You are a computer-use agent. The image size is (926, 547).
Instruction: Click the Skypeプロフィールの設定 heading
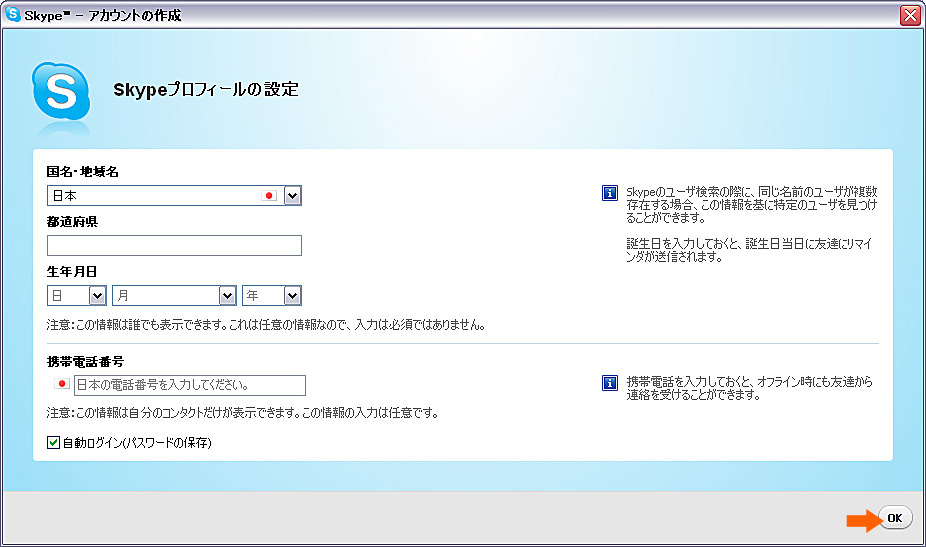click(x=206, y=90)
